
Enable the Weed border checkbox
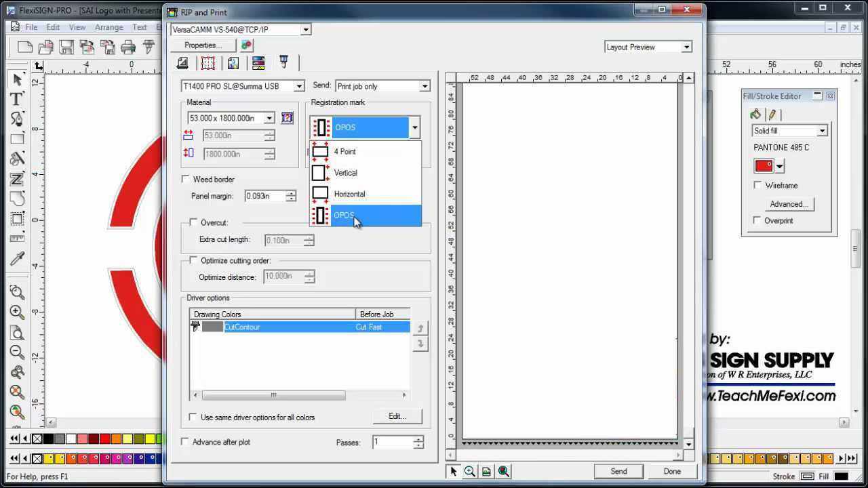(x=186, y=180)
